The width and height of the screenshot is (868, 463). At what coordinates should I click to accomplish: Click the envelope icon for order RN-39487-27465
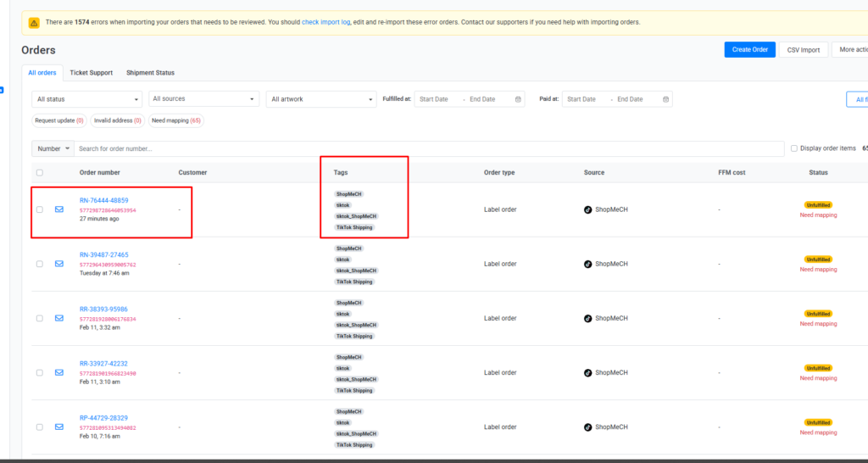coord(59,264)
